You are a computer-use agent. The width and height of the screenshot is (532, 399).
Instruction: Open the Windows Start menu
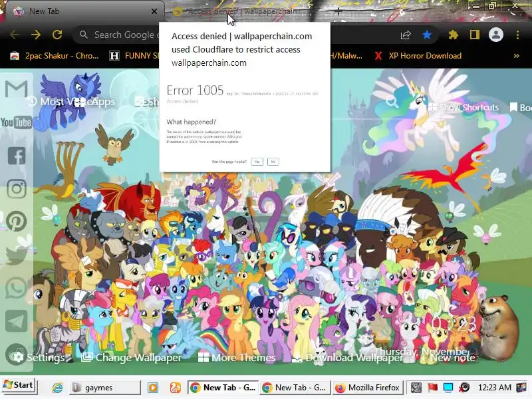point(19,385)
